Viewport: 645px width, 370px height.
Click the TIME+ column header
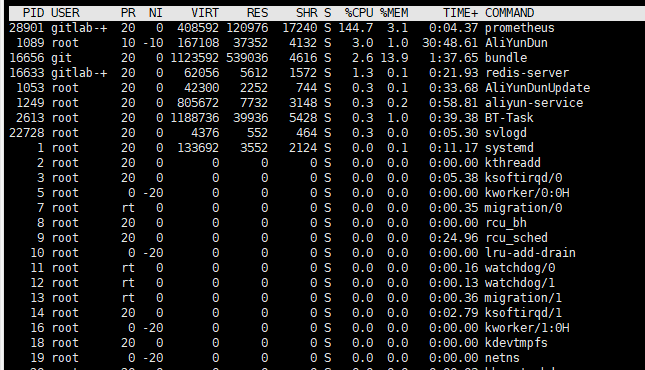point(461,13)
